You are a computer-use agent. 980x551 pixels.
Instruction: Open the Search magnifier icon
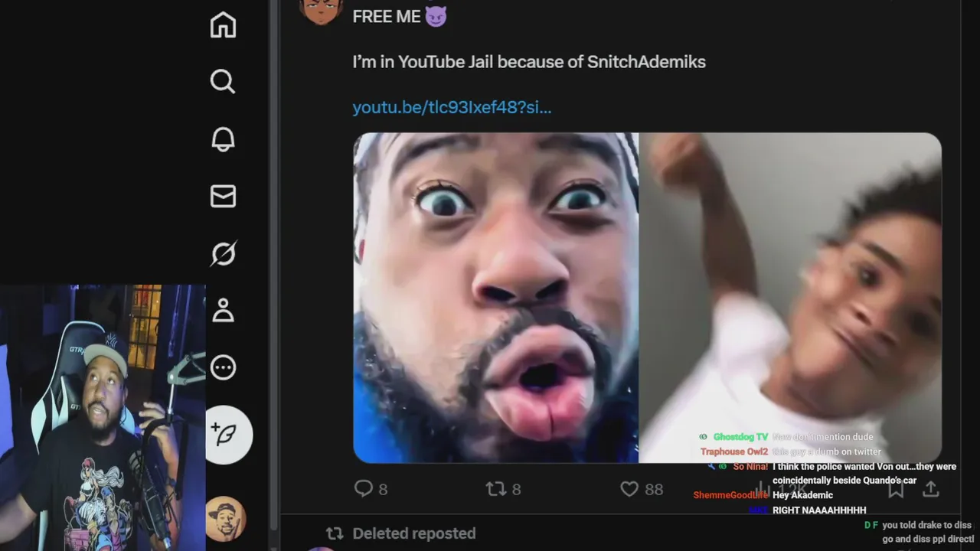pos(223,81)
